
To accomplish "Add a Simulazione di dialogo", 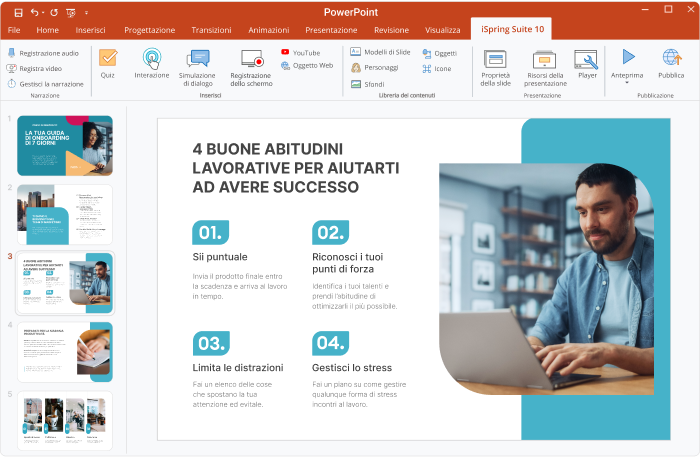I will (197, 67).
